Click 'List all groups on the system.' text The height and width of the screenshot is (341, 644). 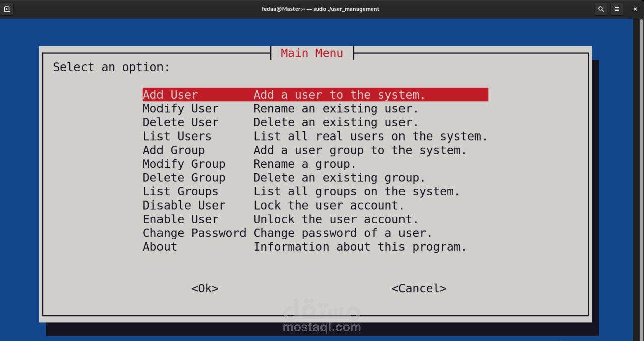(x=357, y=192)
